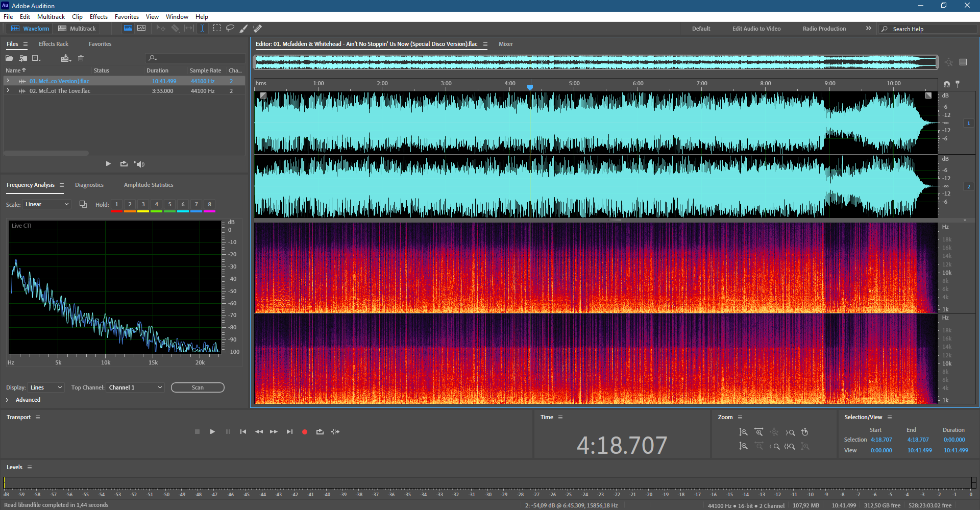The image size is (980, 510).
Task: Move playhead to previous marker
Action: (243, 432)
